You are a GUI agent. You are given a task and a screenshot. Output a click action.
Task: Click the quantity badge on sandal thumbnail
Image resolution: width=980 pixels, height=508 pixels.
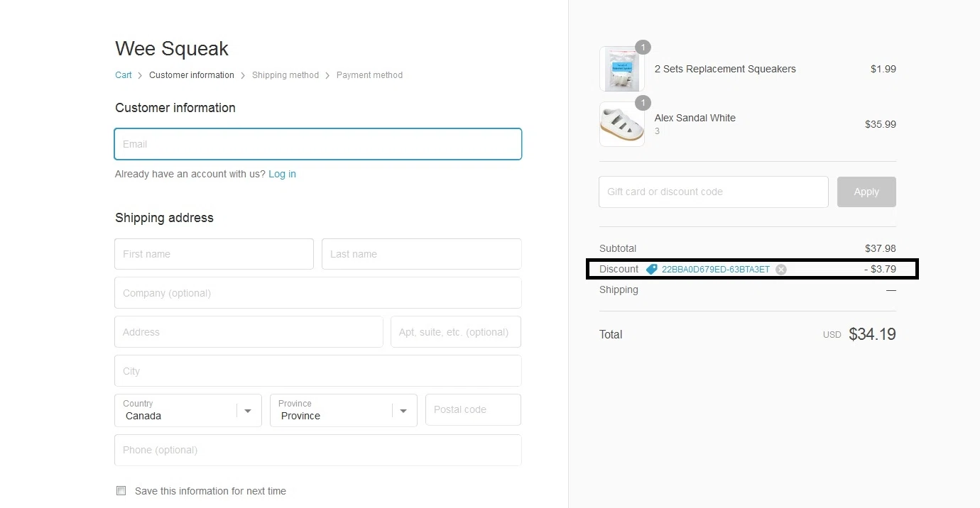(643, 103)
